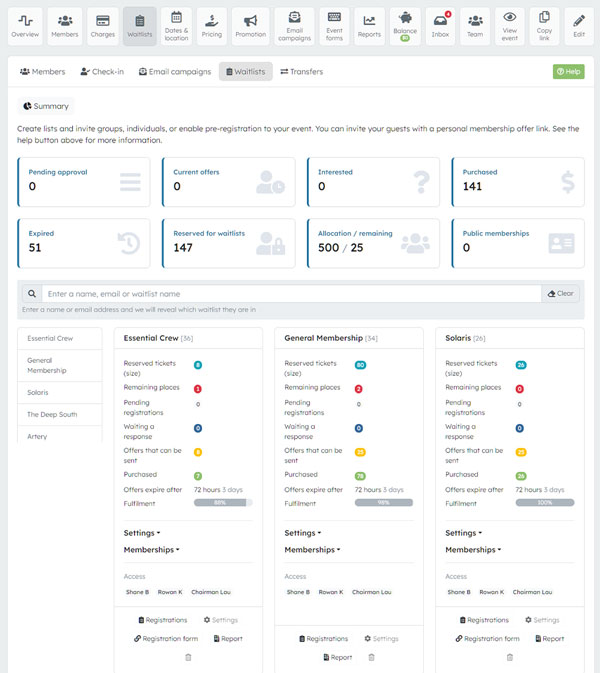Open Registration form for Solaris
Image resolution: width=600 pixels, height=673 pixels.
click(x=488, y=638)
